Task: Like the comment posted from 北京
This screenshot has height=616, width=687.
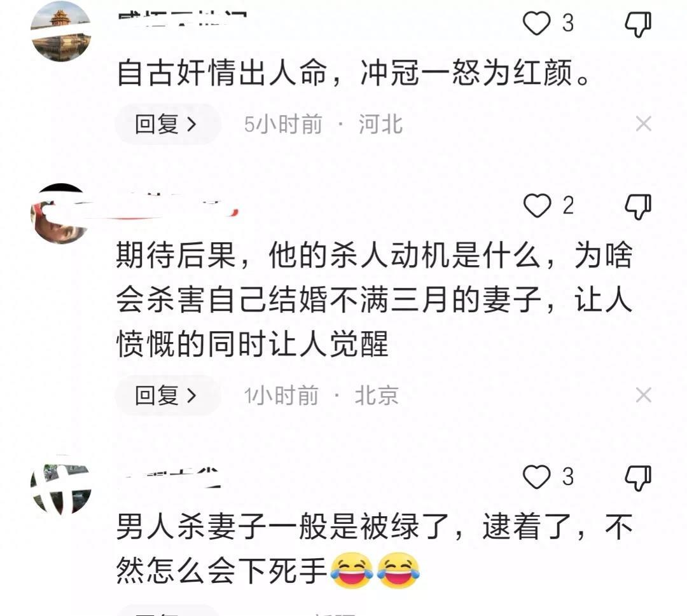Action: (537, 206)
